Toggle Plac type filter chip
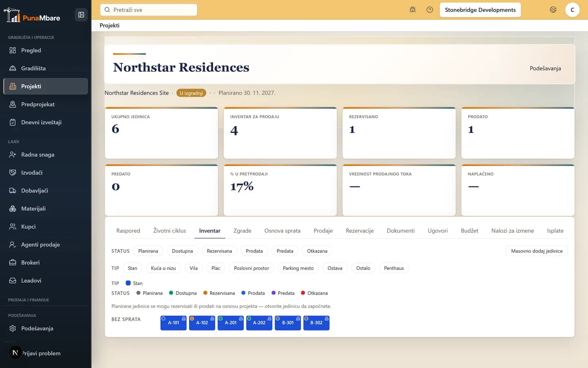 tap(216, 268)
